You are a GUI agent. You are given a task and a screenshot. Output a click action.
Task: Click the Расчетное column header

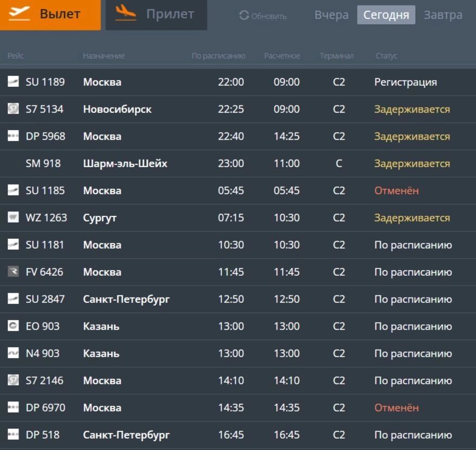tap(281, 56)
